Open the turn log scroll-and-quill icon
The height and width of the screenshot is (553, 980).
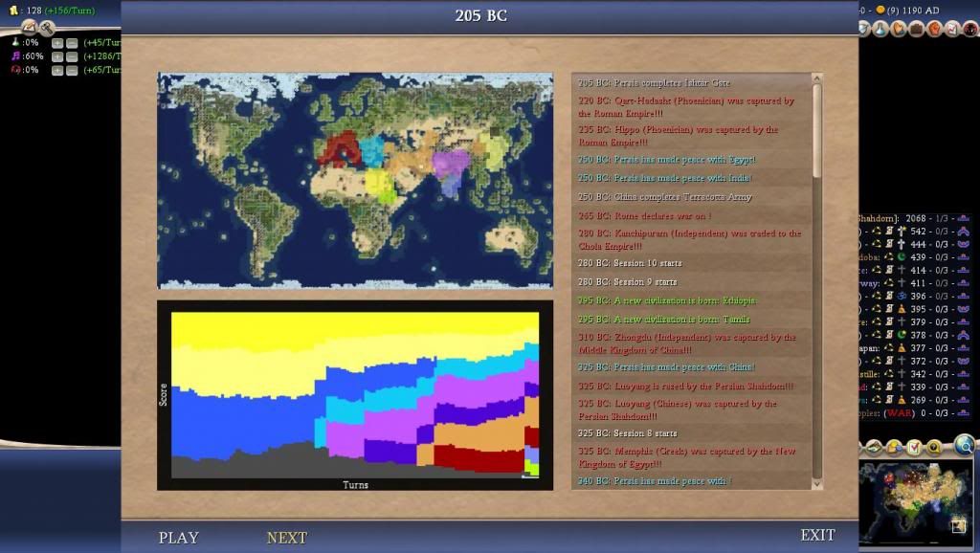point(28,27)
